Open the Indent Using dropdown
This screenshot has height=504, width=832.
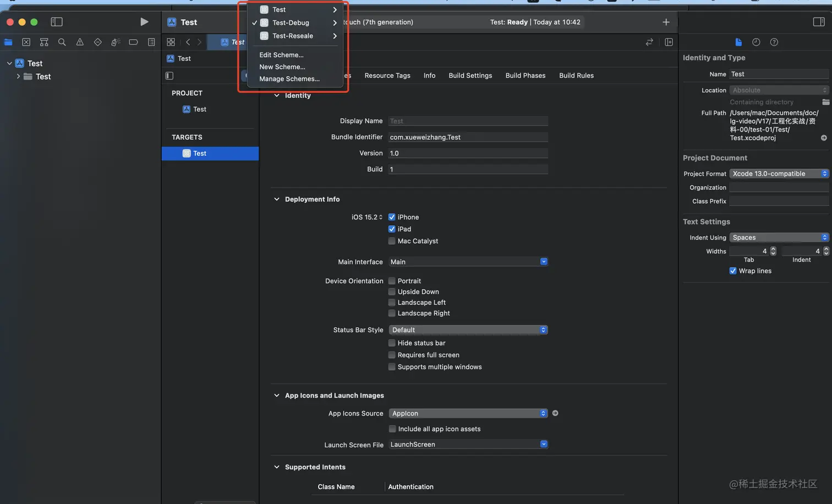779,238
